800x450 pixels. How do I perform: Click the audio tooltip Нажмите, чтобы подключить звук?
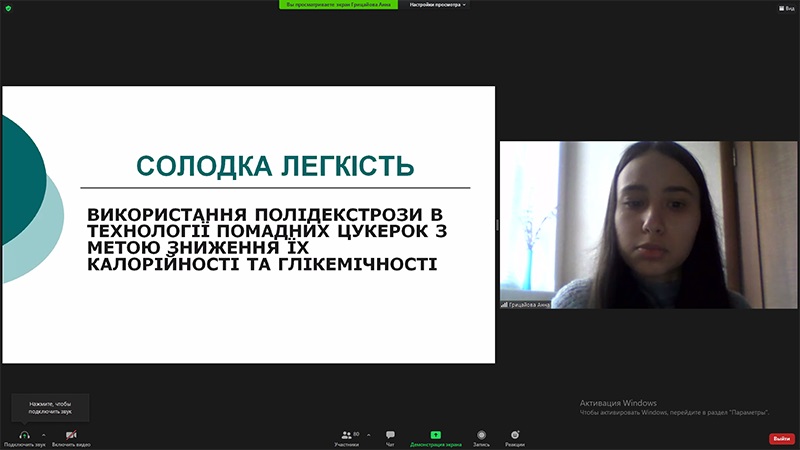click(50, 408)
